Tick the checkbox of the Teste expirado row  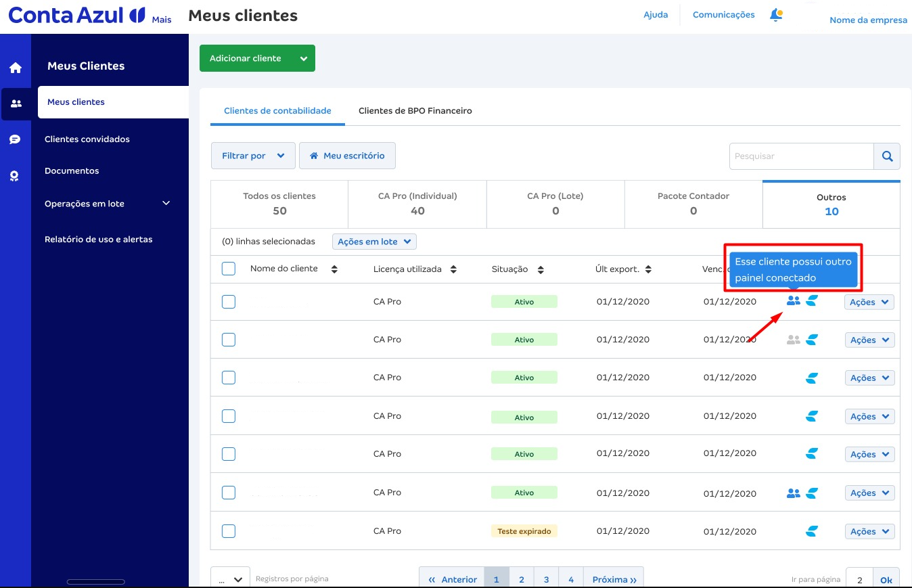coord(229,531)
